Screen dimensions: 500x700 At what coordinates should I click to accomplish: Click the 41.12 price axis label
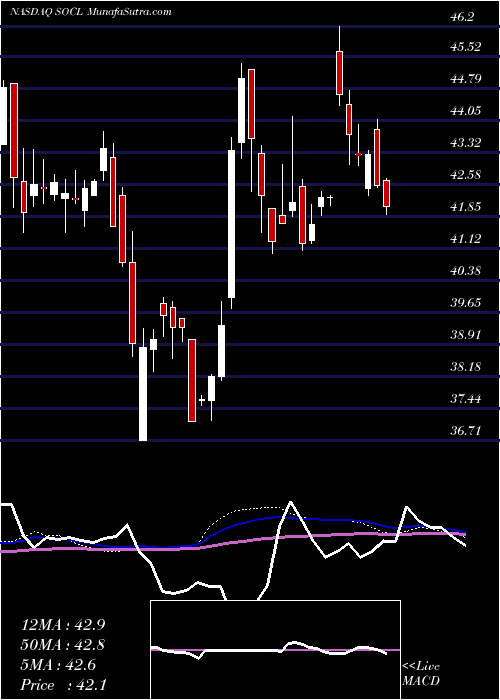coord(466,238)
